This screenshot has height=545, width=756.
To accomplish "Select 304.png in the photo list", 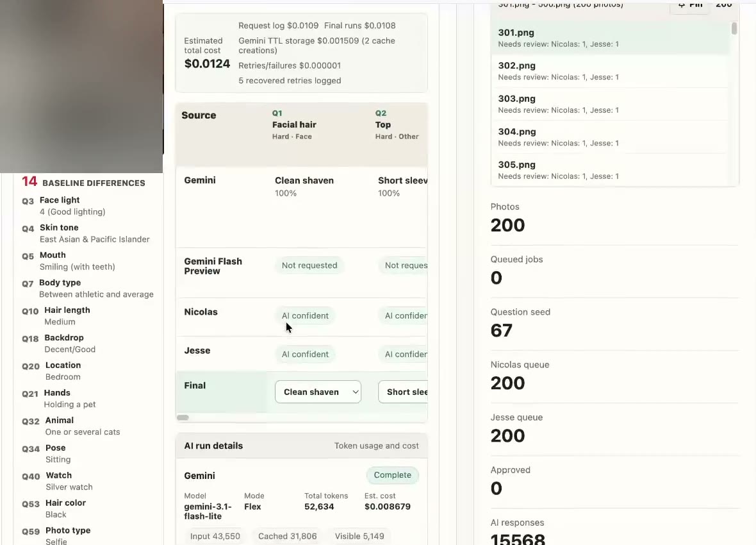I will pos(610,137).
